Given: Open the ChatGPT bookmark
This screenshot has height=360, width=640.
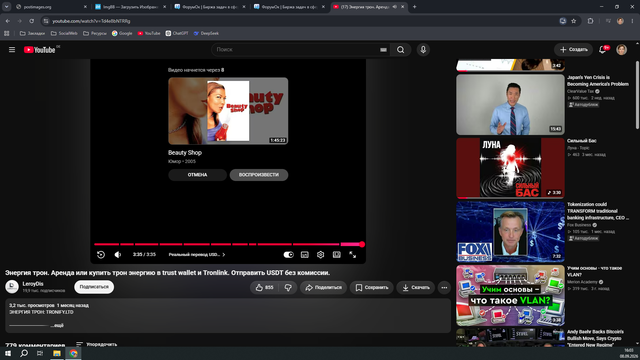Looking at the screenshot, I should pyautogui.click(x=177, y=33).
